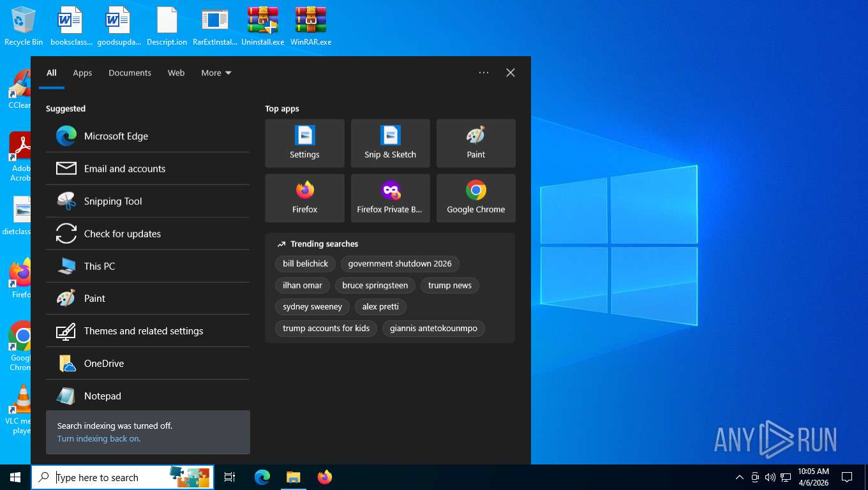Viewport: 868px width, 490px height.
Task: Search trending topic government shutdown 2026
Action: coord(400,264)
